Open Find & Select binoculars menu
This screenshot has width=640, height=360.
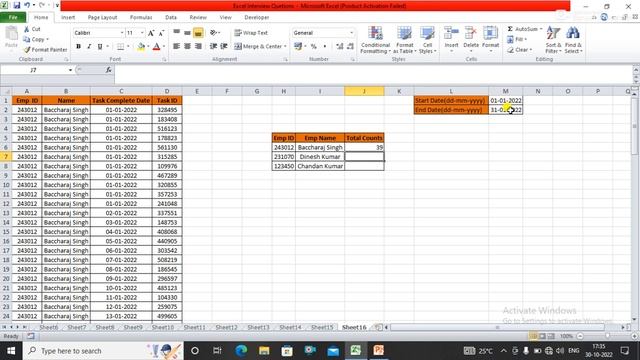pos(573,40)
